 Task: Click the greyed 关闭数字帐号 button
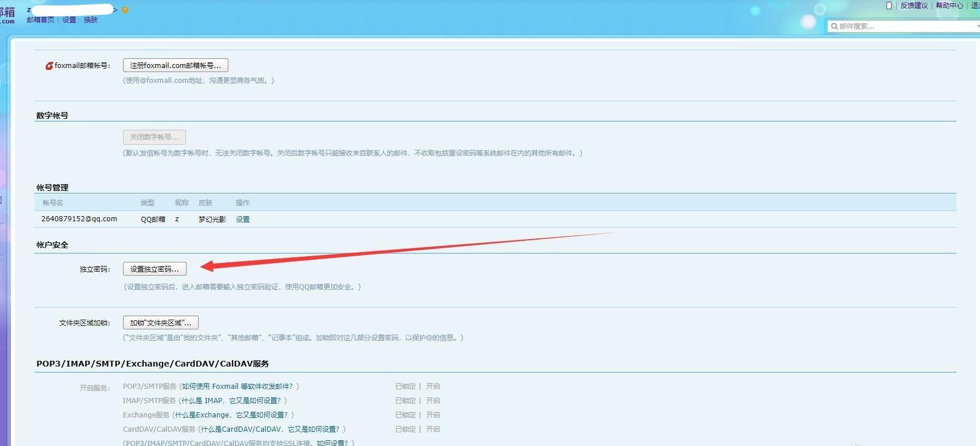155,137
